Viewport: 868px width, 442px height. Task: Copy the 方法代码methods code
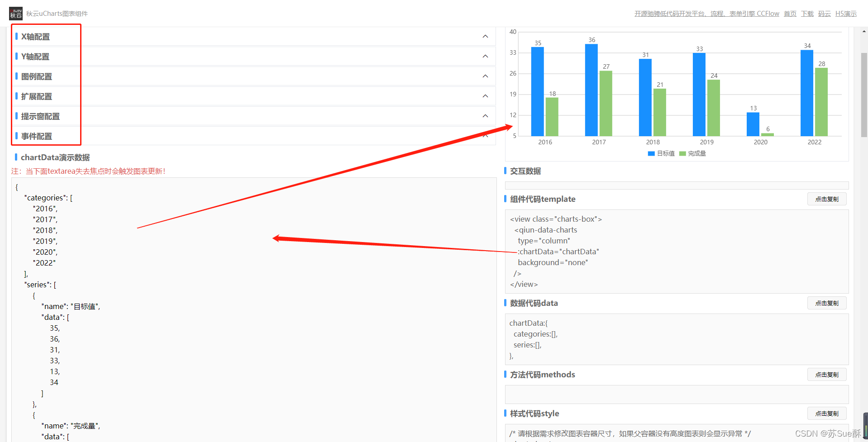click(827, 375)
